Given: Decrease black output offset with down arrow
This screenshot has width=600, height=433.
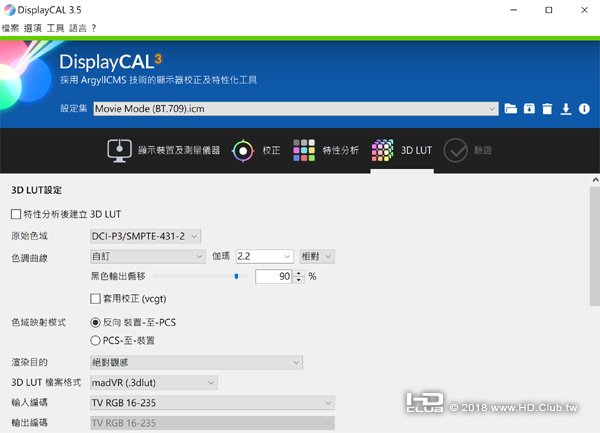Looking at the screenshot, I should (298, 280).
